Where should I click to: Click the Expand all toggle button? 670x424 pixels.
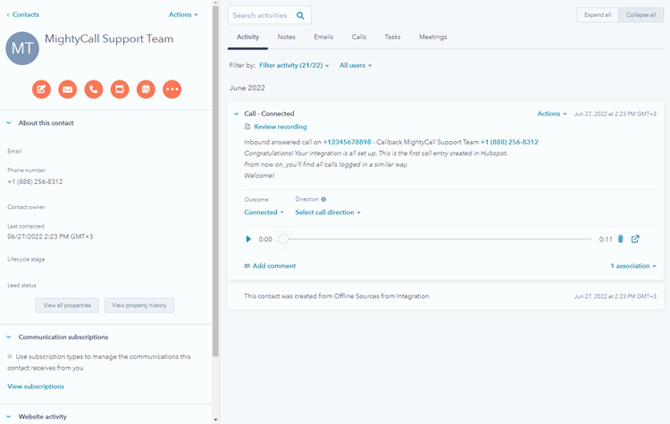tap(597, 15)
